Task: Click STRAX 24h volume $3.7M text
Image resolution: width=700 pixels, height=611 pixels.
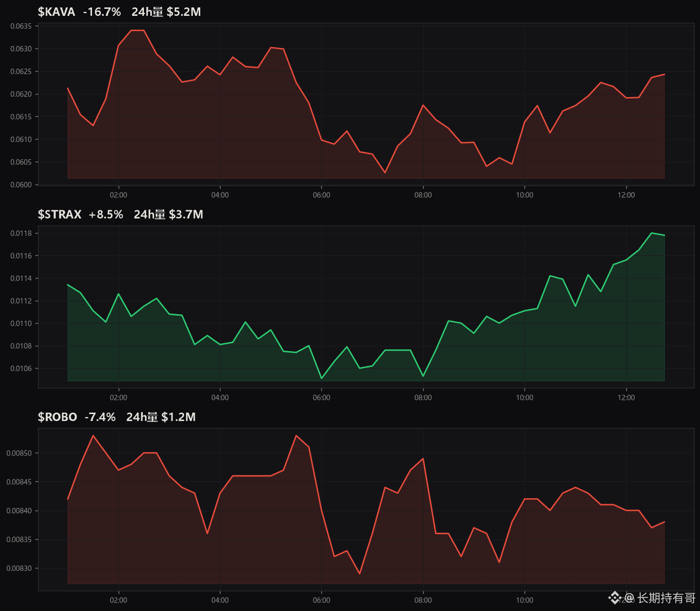Action: pyautogui.click(x=169, y=214)
